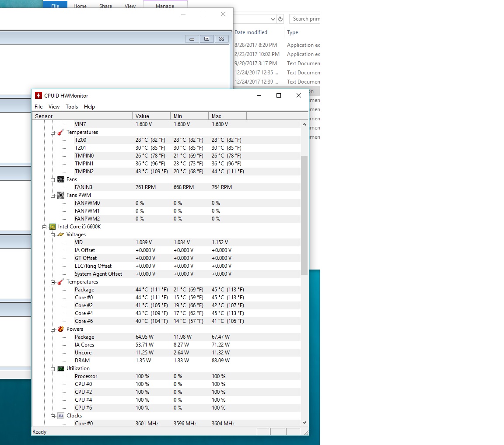
Task: Collapse the Intel Core i5 6600K node
Action: (x=44, y=227)
